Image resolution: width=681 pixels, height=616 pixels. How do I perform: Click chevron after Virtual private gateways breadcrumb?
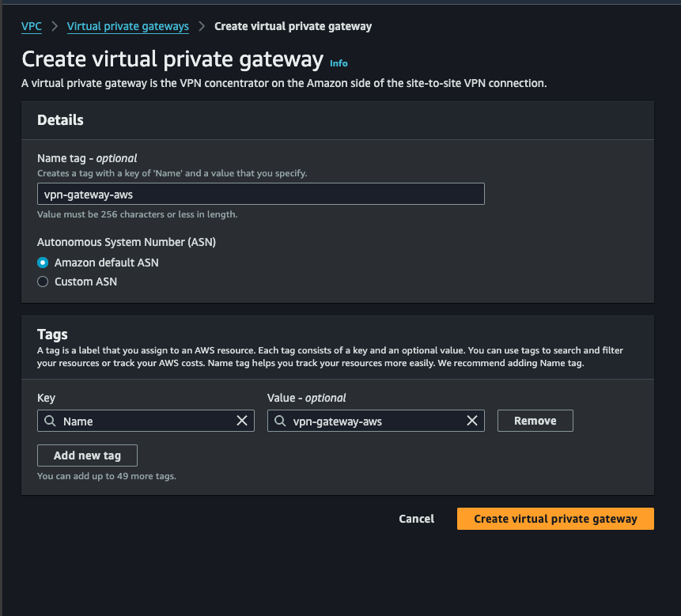202,26
